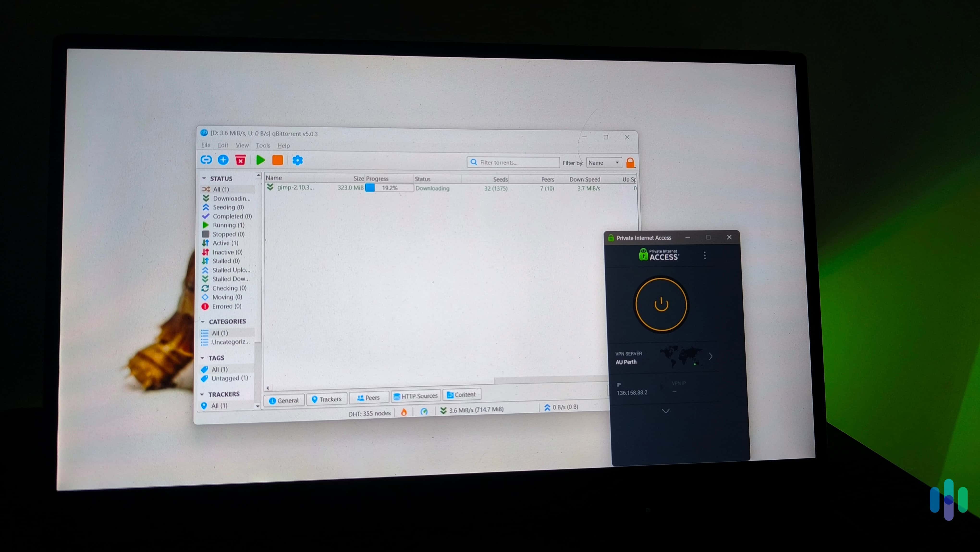
Task: Open the qBittorrent Tools menu
Action: tap(263, 146)
